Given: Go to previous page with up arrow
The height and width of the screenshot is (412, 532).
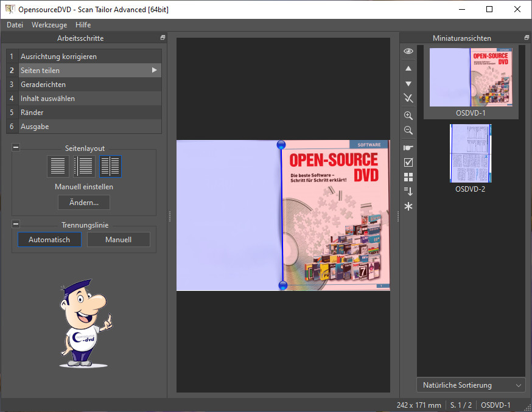Looking at the screenshot, I should (x=408, y=68).
